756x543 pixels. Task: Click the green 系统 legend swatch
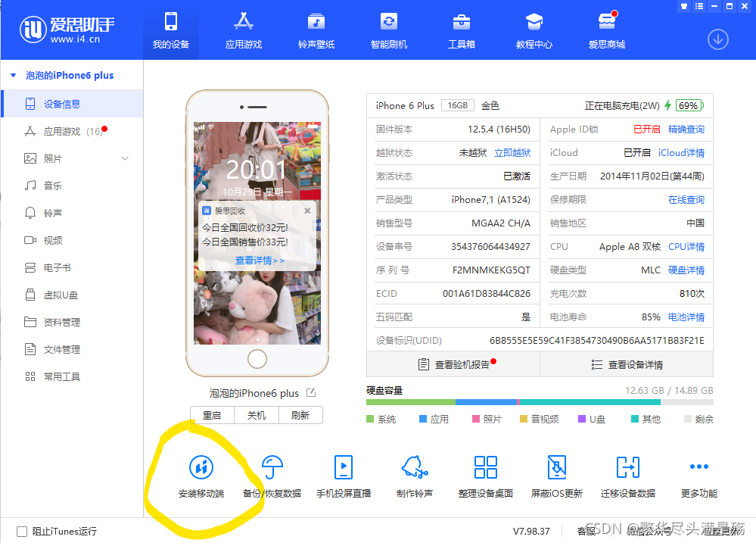pyautogui.click(x=370, y=419)
